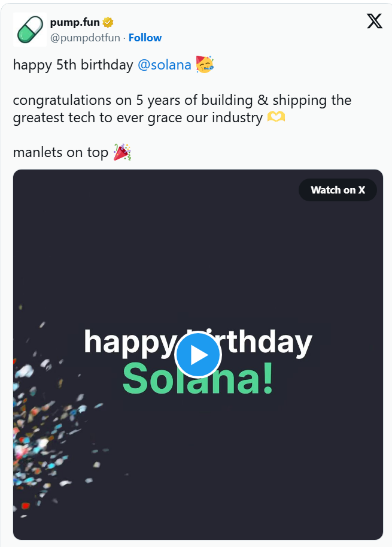Click the party popper emoji
392x547 pixels.
coord(122,152)
